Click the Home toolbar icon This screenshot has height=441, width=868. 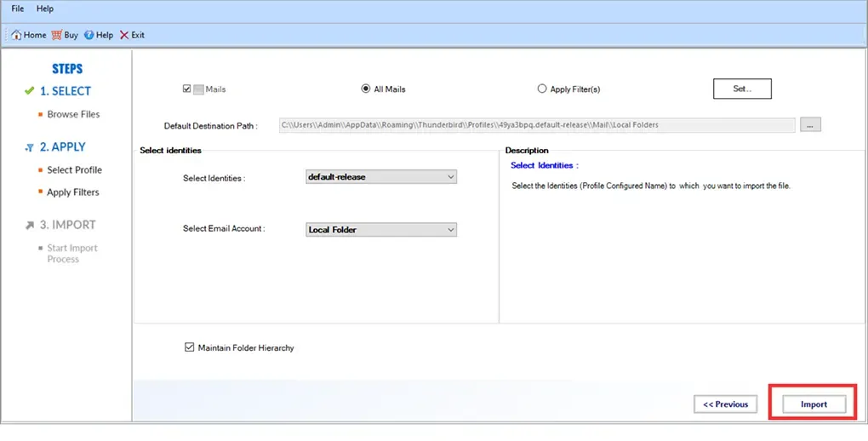(17, 35)
